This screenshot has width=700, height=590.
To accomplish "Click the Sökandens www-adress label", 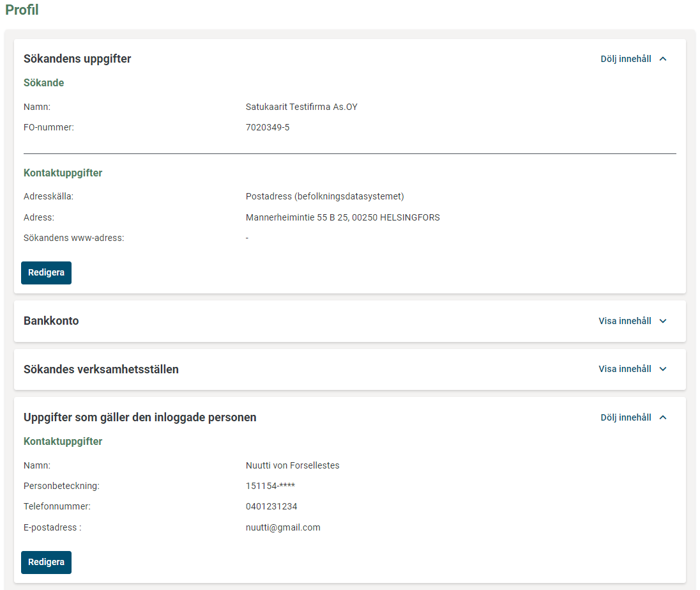I will (x=73, y=238).
